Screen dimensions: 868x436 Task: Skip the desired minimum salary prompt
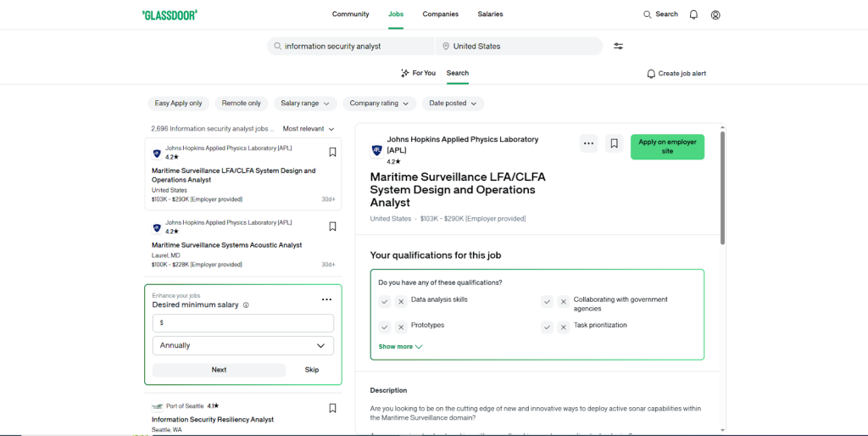pos(312,370)
